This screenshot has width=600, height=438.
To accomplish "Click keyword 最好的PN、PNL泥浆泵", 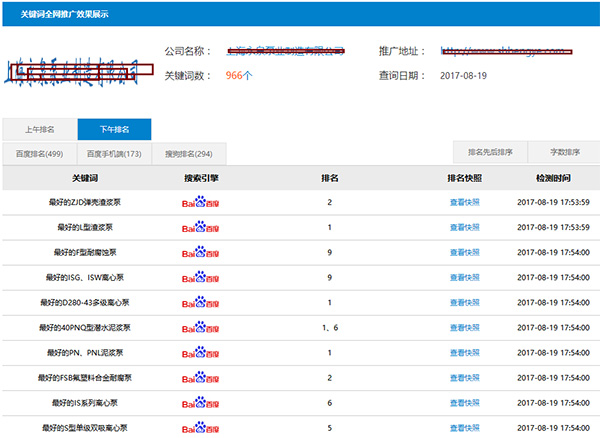I will pos(85,353).
